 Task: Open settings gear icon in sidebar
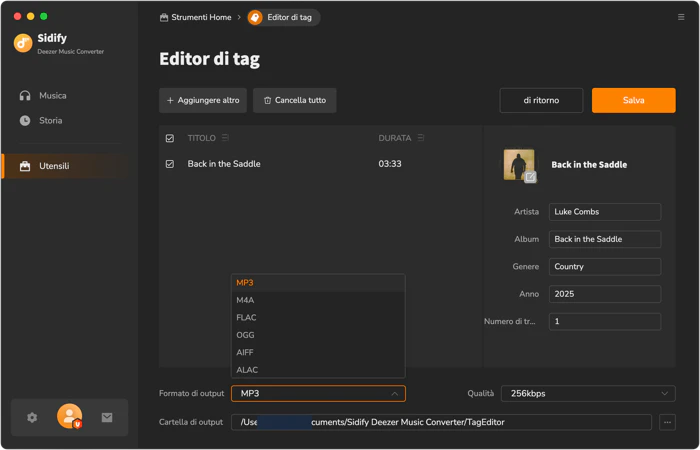tap(32, 417)
